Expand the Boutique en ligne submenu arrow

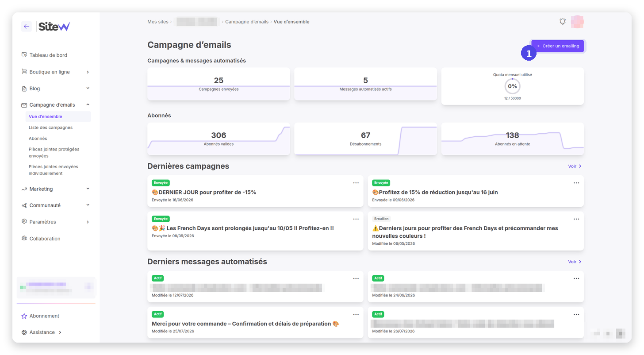pyautogui.click(x=88, y=72)
